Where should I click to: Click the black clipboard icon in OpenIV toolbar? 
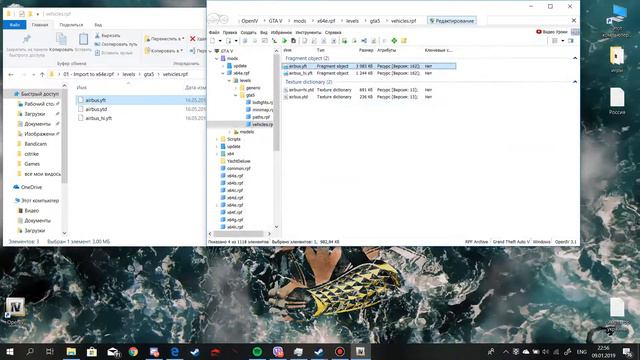pos(293,41)
